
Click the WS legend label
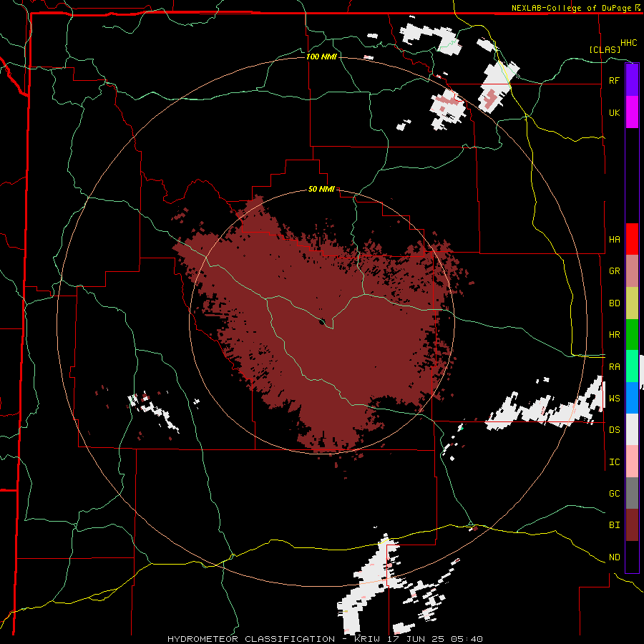point(614,399)
